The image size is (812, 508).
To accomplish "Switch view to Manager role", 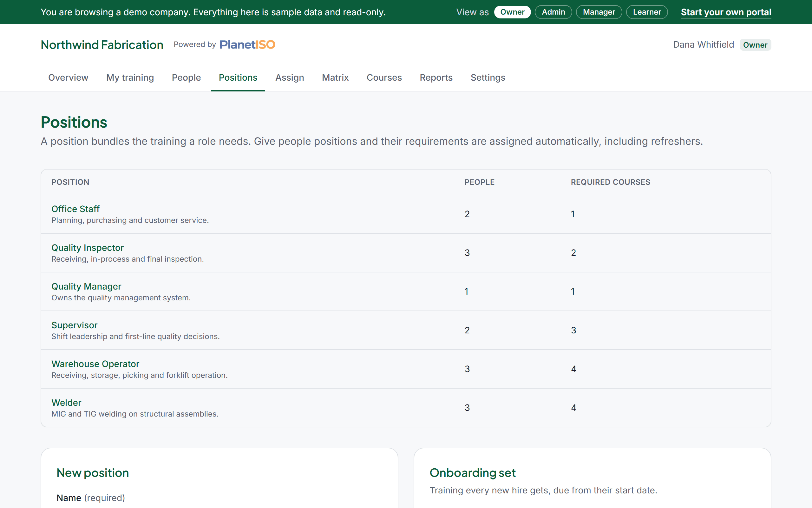I will pos(599,12).
